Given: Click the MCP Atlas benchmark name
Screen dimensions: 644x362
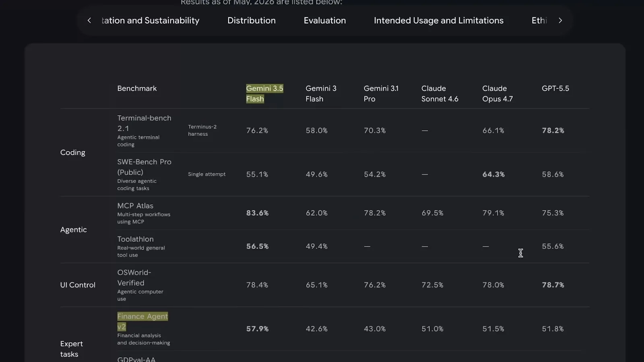Looking at the screenshot, I should click(x=135, y=206).
